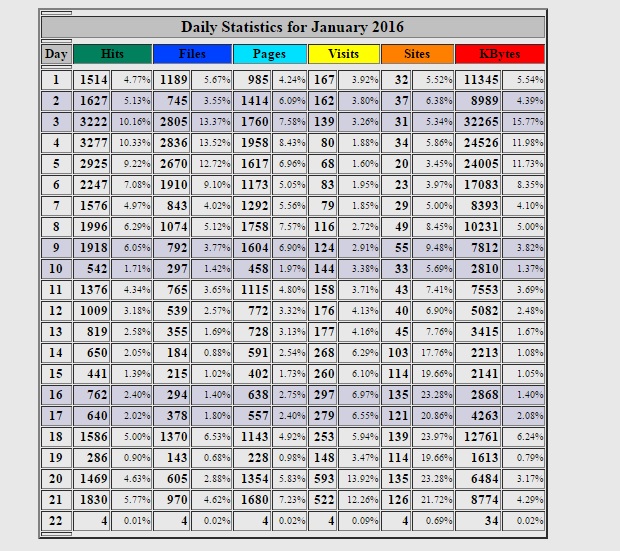Screen dimensions: 620x551
Task: Click Hits percentage 10.33% on day 4
Action: 131,143
